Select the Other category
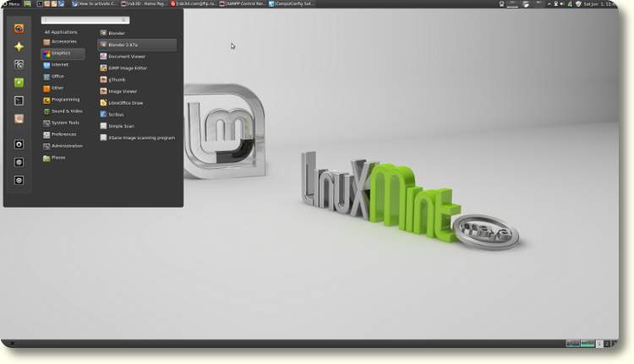 click(x=53, y=88)
